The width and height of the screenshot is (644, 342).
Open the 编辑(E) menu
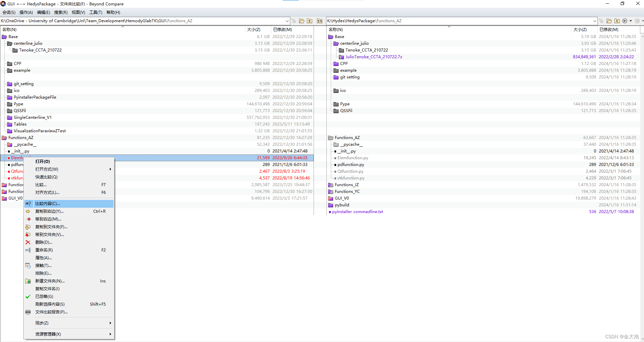click(x=43, y=12)
